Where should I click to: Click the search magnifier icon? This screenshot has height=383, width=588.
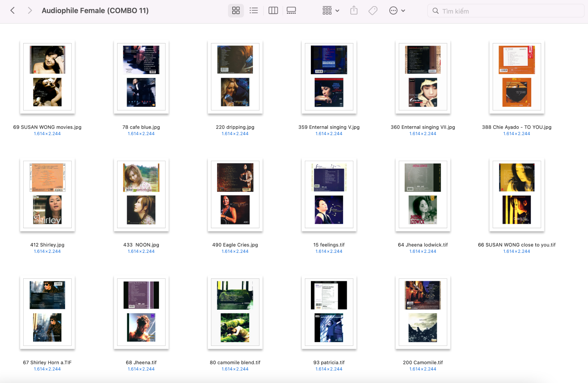(436, 11)
